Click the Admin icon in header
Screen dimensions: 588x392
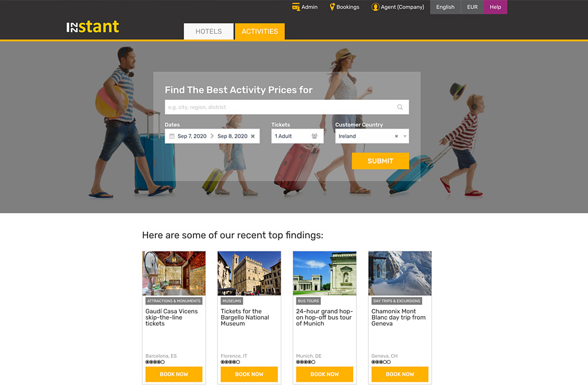click(x=296, y=7)
